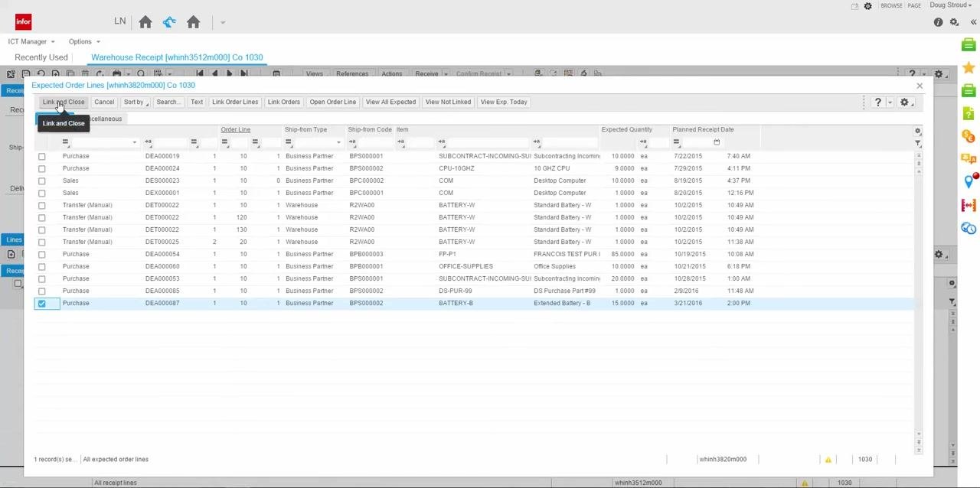Uncheck the DEA000087 BATTERY-B row checkbox
The width and height of the screenshot is (980, 488).
(42, 303)
